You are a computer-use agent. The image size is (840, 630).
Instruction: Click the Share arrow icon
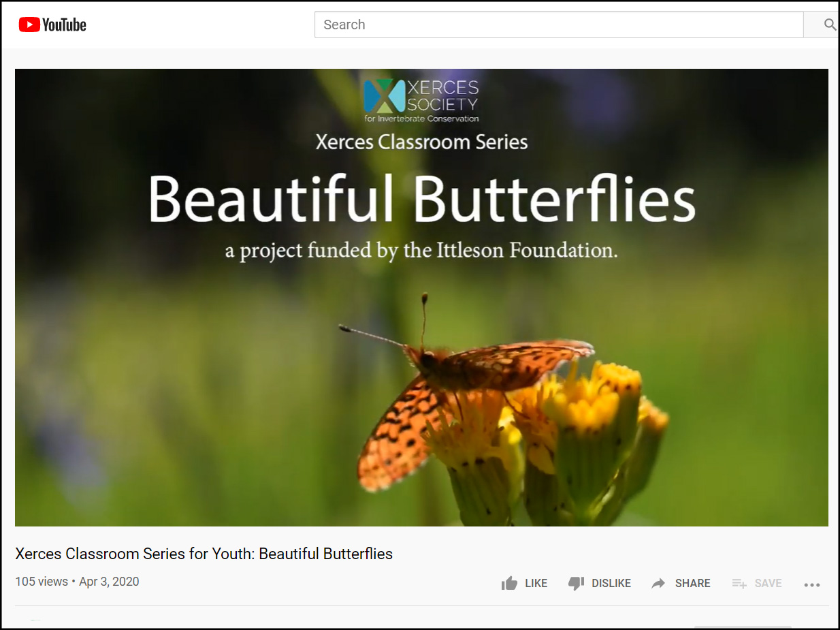click(658, 583)
